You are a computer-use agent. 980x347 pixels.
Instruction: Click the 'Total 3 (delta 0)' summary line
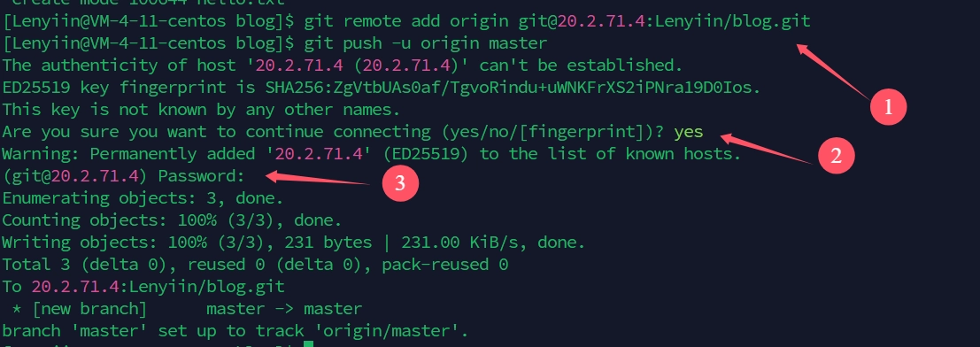255,265
